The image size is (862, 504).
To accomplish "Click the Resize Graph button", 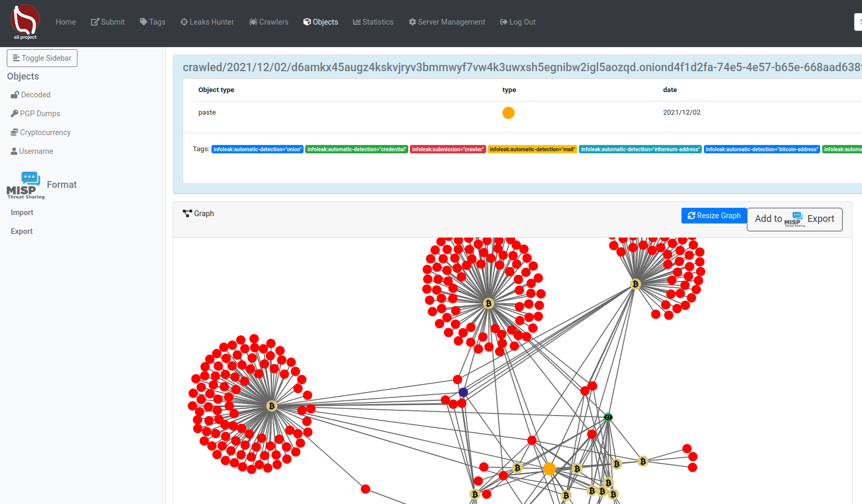I will 714,216.
